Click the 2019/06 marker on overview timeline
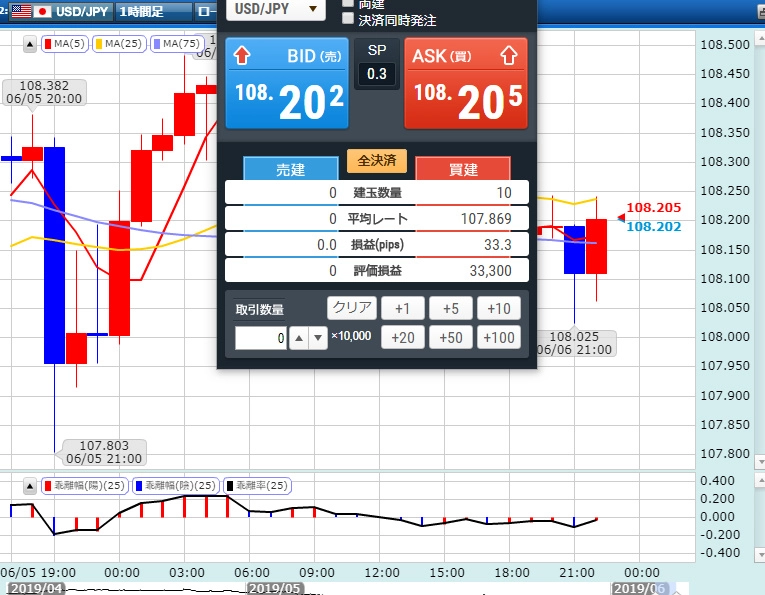765x595 pixels. [x=640, y=589]
